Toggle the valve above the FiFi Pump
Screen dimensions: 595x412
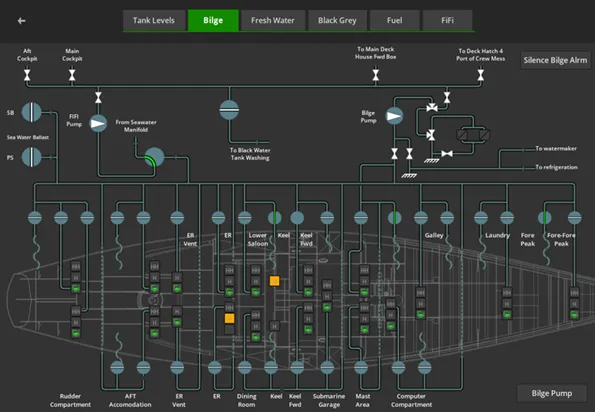click(98, 97)
